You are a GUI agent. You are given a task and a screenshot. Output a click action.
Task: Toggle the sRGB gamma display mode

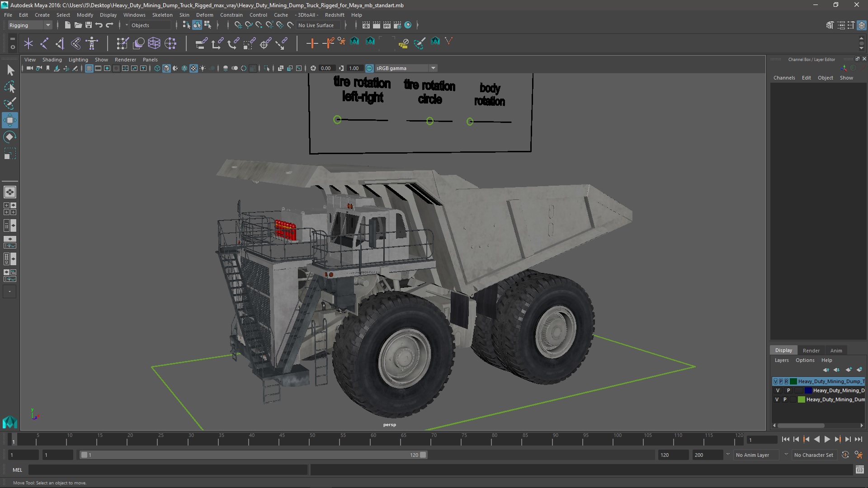(x=369, y=68)
